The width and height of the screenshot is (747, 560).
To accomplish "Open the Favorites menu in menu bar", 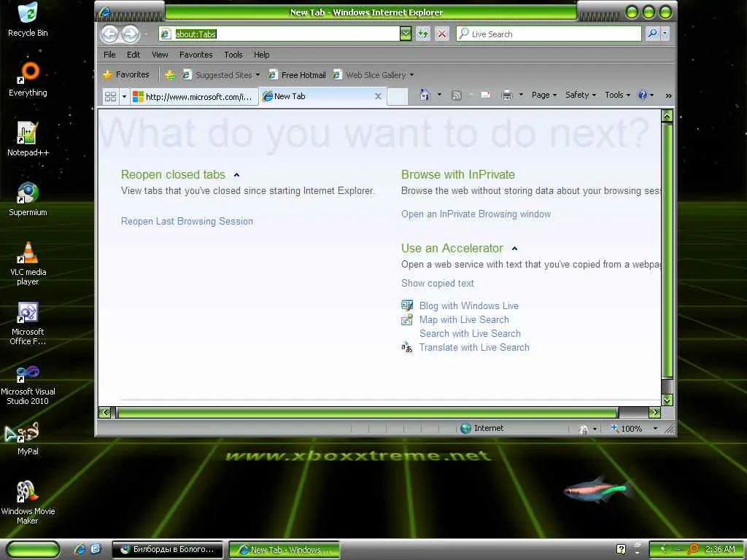I will point(196,55).
